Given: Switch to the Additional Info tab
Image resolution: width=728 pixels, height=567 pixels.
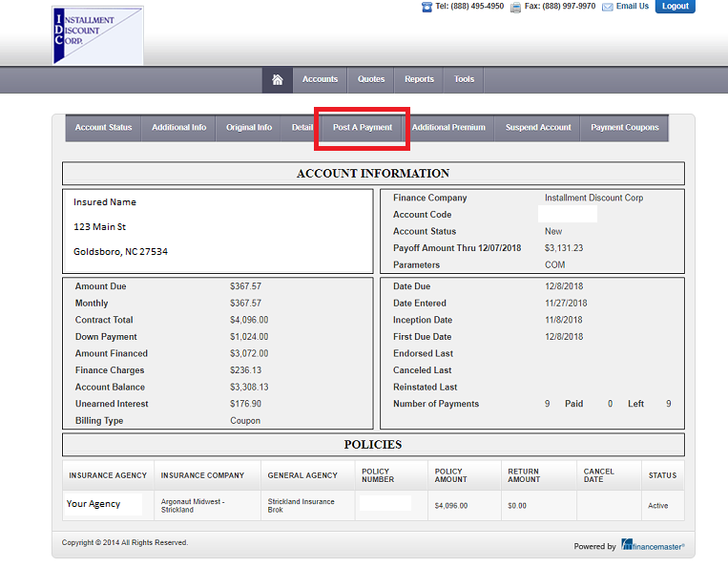Looking at the screenshot, I should (x=178, y=127).
